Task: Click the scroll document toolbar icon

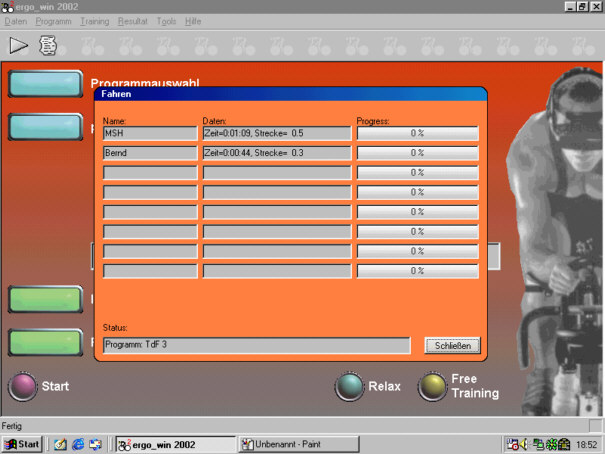Action: [47, 44]
